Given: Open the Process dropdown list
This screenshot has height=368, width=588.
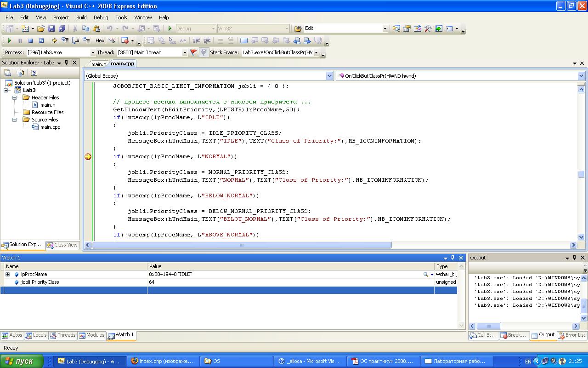Looking at the screenshot, I should click(92, 52).
